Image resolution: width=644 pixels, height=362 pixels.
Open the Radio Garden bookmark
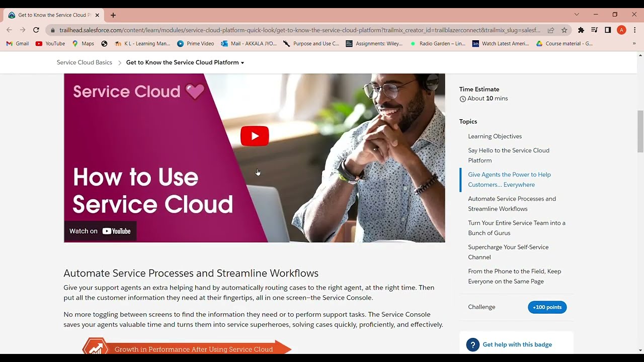[x=438, y=44]
